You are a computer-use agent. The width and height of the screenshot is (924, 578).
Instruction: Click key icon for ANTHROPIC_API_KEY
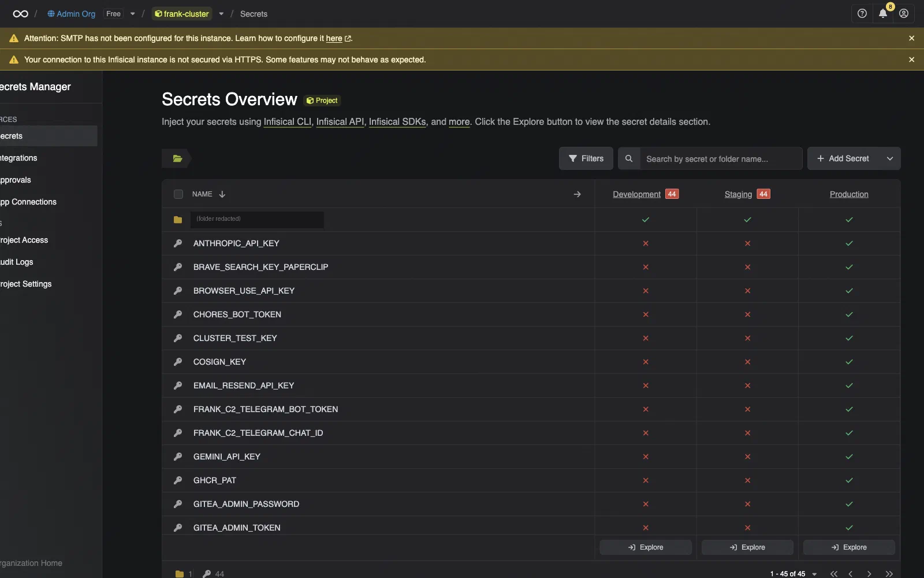pos(178,243)
